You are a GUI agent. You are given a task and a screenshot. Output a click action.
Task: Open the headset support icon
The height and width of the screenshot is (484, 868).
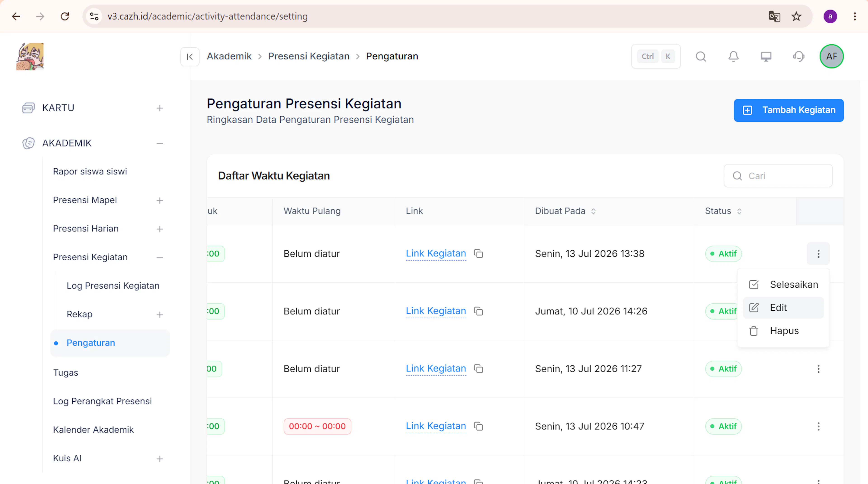(x=799, y=56)
